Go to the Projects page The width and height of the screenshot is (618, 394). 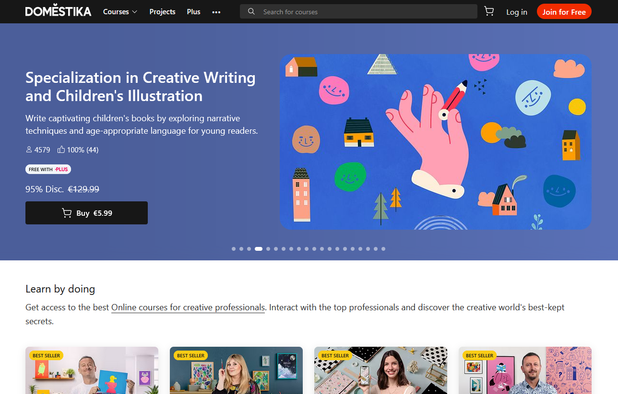click(162, 12)
